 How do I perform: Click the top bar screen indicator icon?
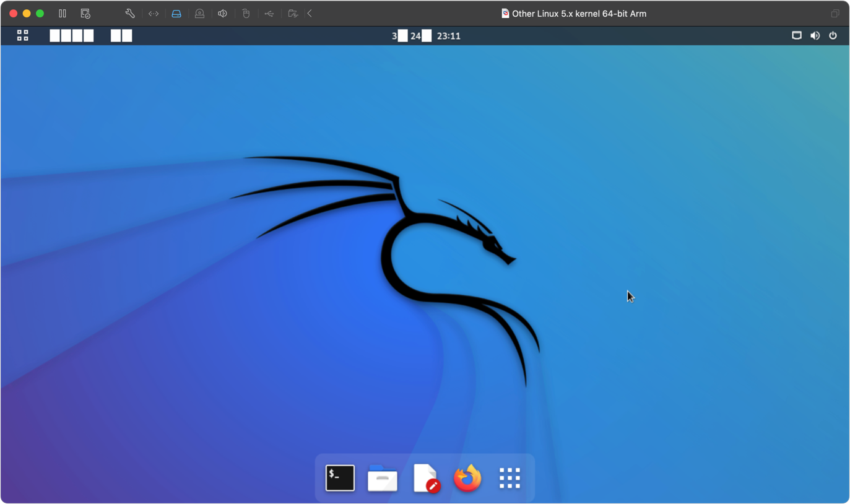[x=797, y=36]
